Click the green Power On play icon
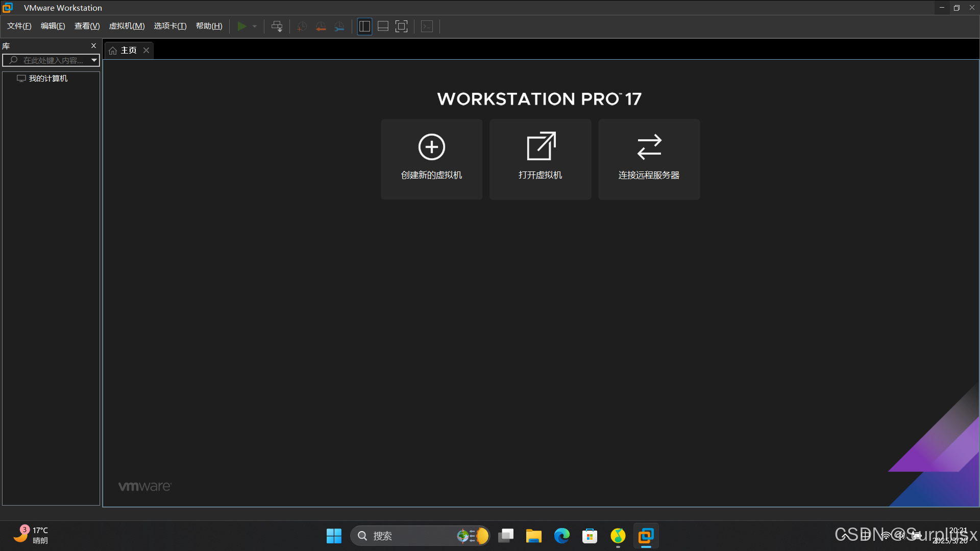The width and height of the screenshot is (980, 551). pyautogui.click(x=242, y=27)
